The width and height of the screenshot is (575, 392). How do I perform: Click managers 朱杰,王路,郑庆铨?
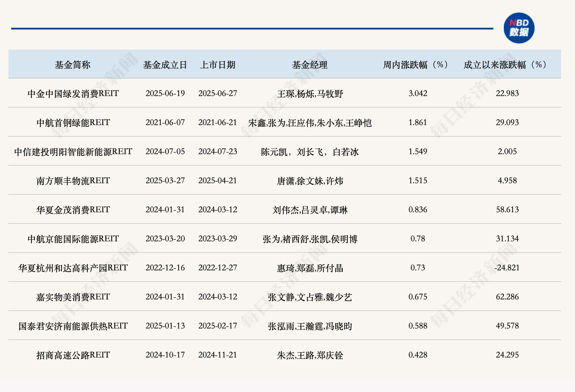coord(310,355)
